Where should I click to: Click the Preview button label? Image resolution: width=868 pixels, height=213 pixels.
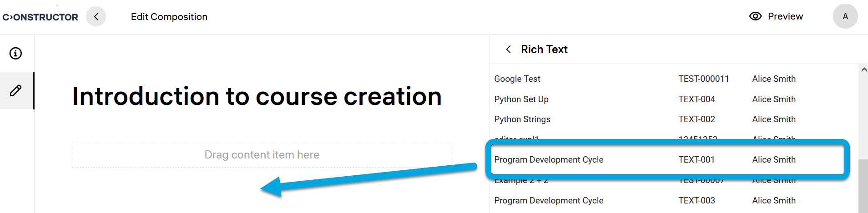tap(785, 16)
